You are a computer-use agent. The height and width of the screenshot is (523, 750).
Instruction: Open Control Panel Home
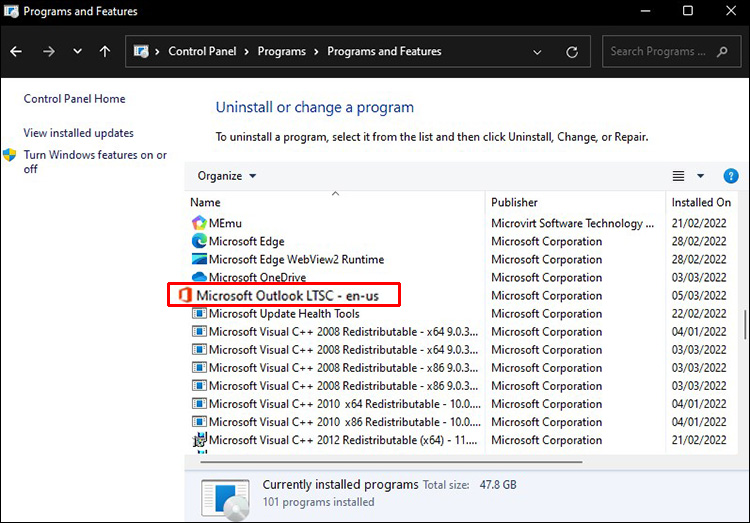point(75,99)
